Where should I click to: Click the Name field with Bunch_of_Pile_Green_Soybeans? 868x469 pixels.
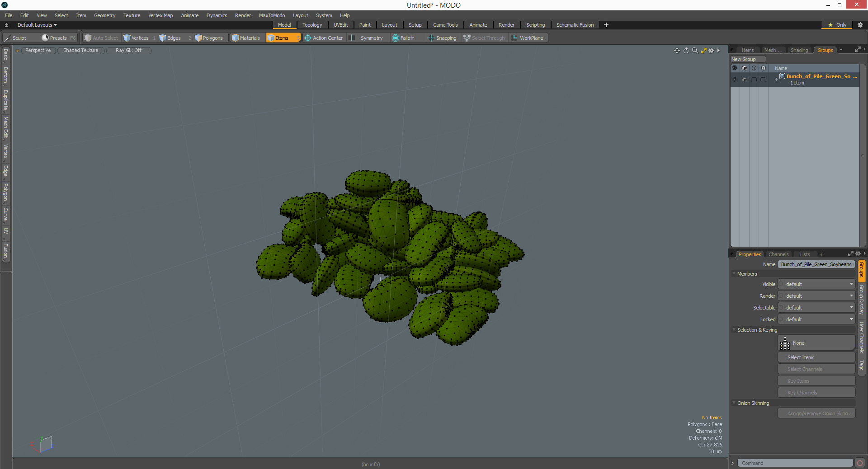(816, 264)
